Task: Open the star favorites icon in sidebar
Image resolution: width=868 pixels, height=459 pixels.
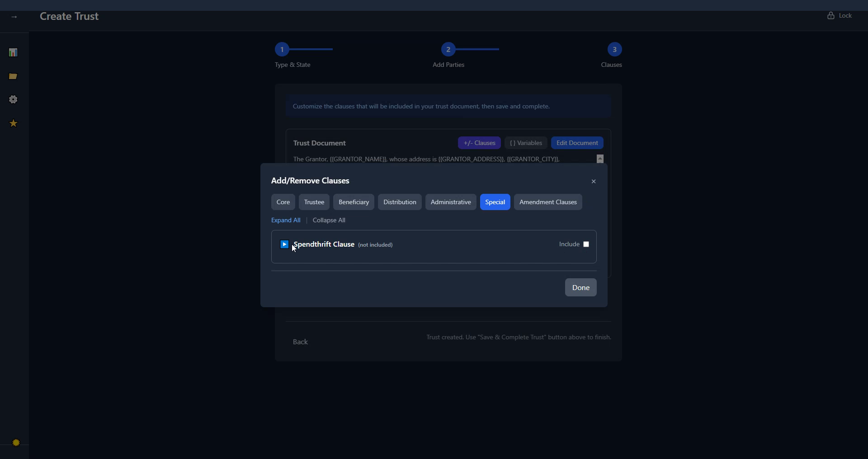Action: tap(13, 123)
